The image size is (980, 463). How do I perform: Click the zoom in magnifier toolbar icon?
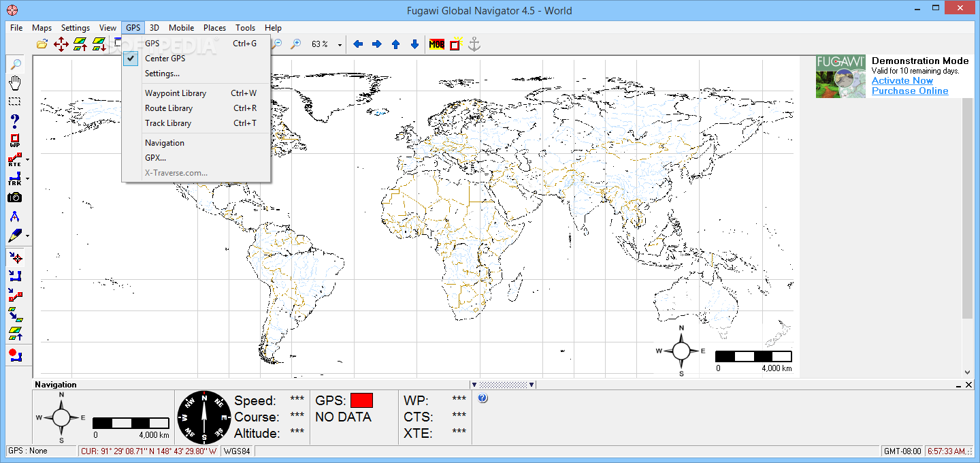pyautogui.click(x=295, y=44)
